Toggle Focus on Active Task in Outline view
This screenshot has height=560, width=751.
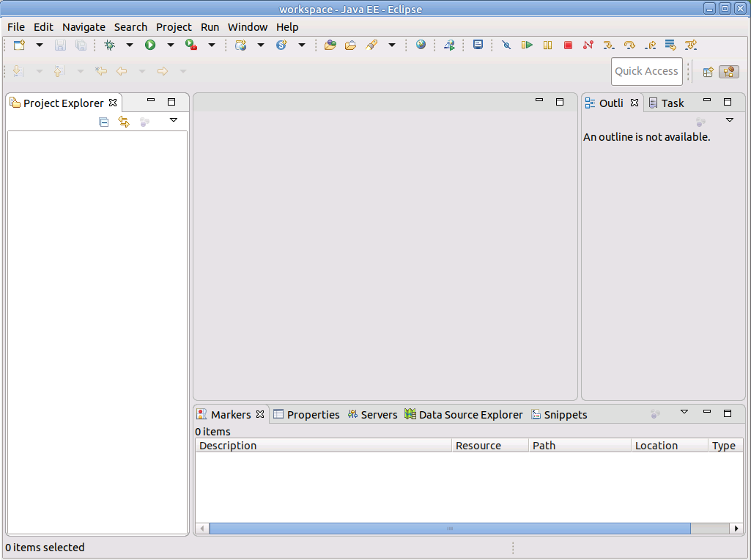tap(700, 122)
